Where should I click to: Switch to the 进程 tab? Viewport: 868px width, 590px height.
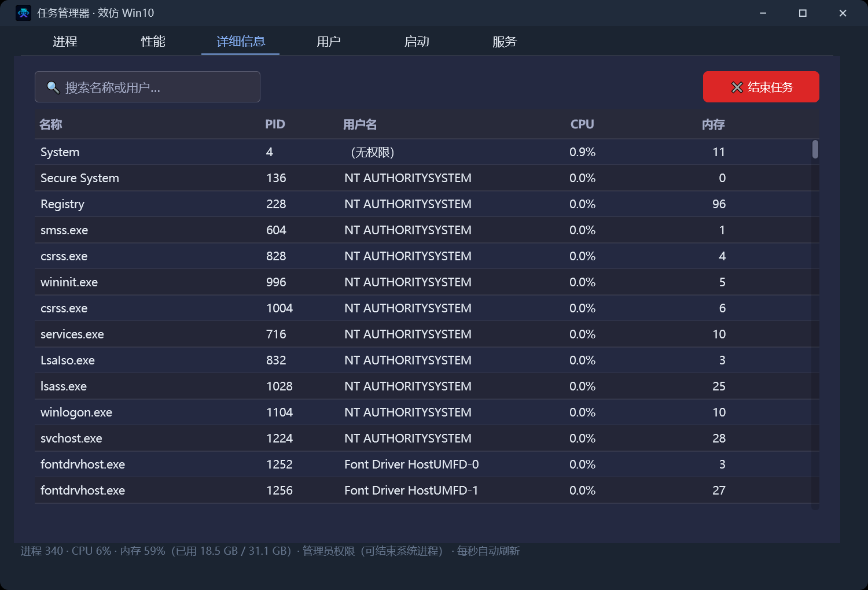pyautogui.click(x=65, y=42)
